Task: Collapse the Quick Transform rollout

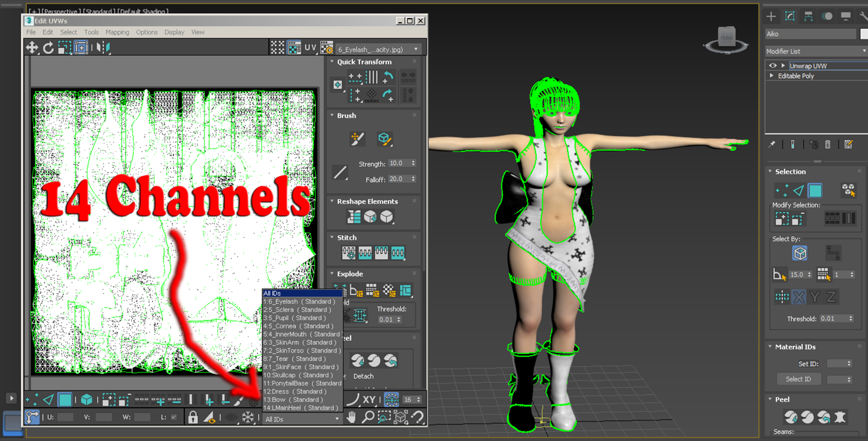Action: point(332,62)
